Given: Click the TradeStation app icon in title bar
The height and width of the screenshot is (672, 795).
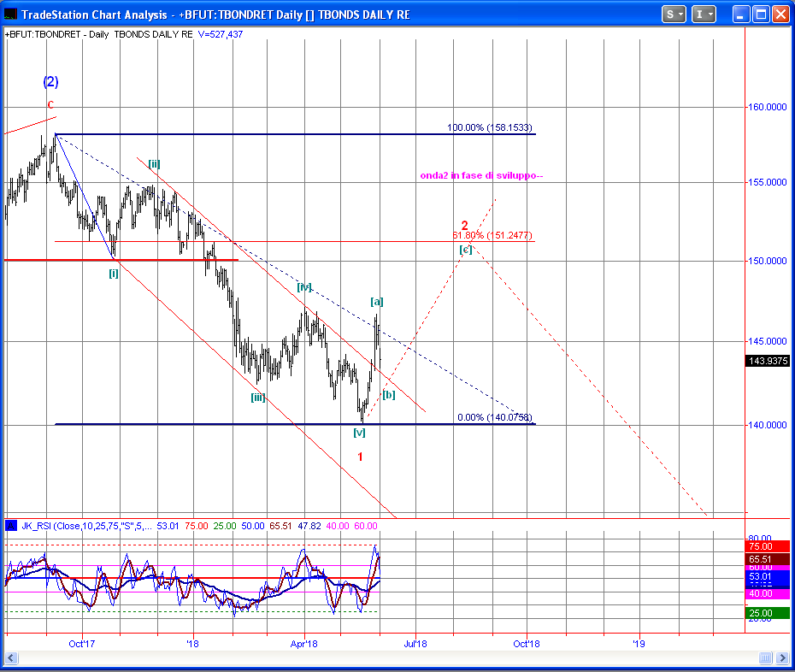Looking at the screenshot, I should coord(10,15).
